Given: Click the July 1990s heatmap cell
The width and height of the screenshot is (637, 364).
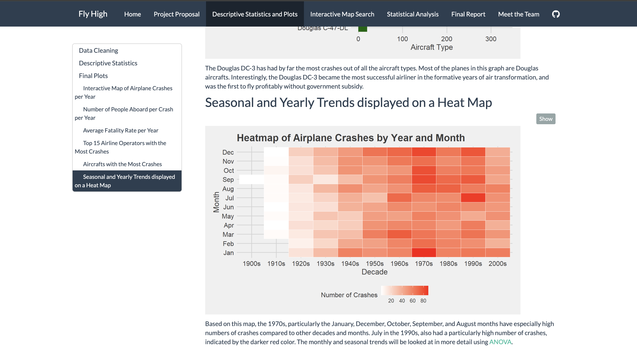Looking at the screenshot, I should pos(473,198).
